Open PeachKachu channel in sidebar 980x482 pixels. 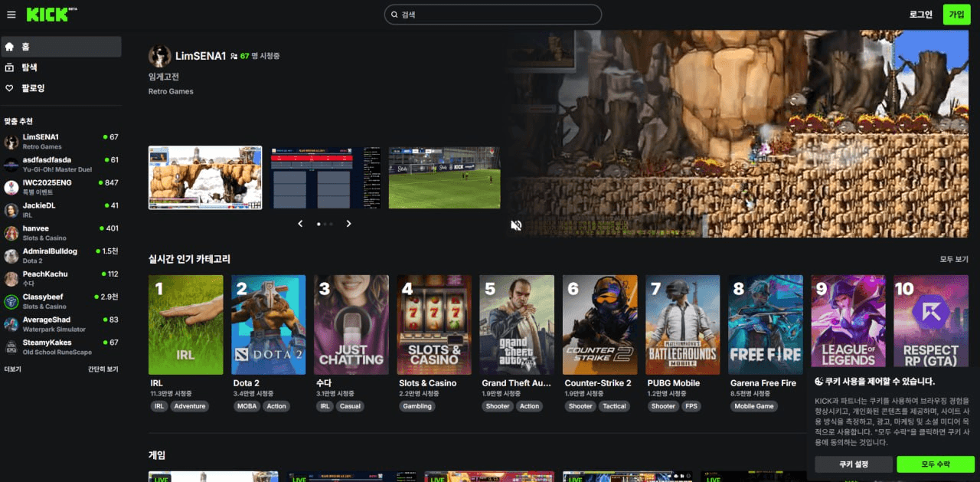point(61,279)
